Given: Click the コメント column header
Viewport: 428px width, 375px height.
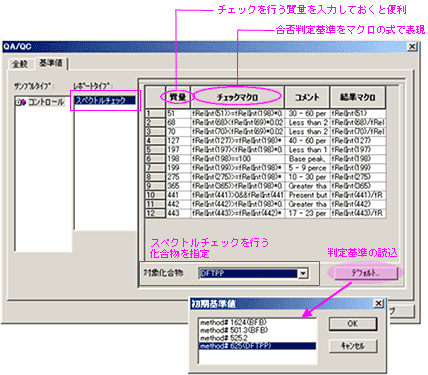Looking at the screenshot, I should [x=307, y=97].
